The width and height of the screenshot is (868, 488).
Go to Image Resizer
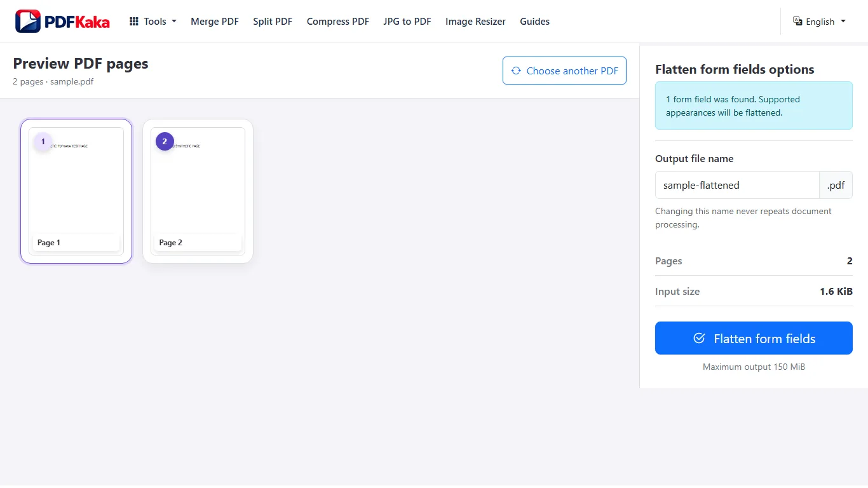475,22
